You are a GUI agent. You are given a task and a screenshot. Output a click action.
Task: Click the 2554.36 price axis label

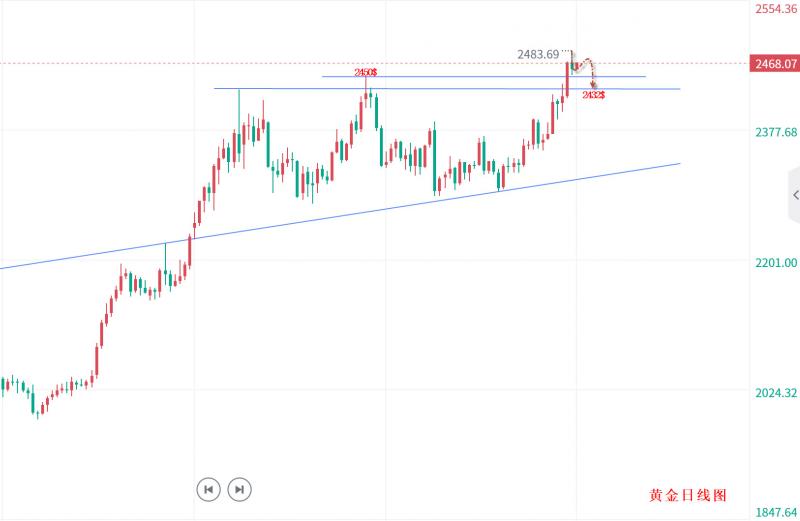775,8
